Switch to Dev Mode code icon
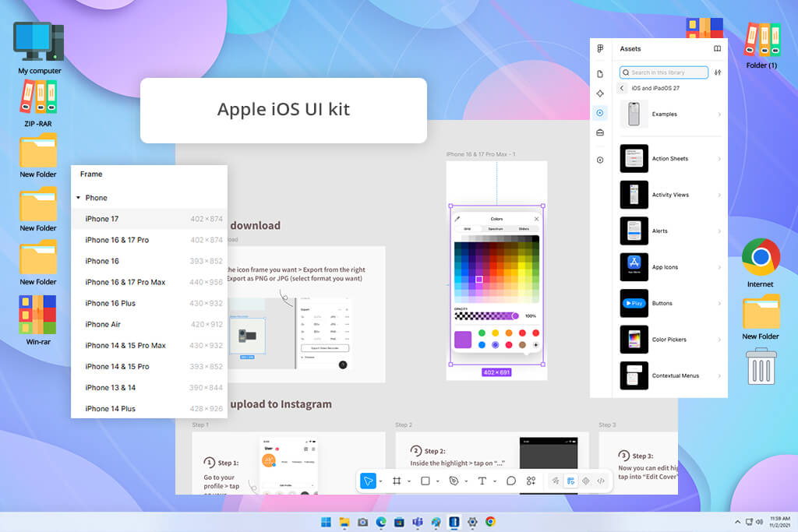Image resolution: width=798 pixels, height=532 pixels. [601, 481]
